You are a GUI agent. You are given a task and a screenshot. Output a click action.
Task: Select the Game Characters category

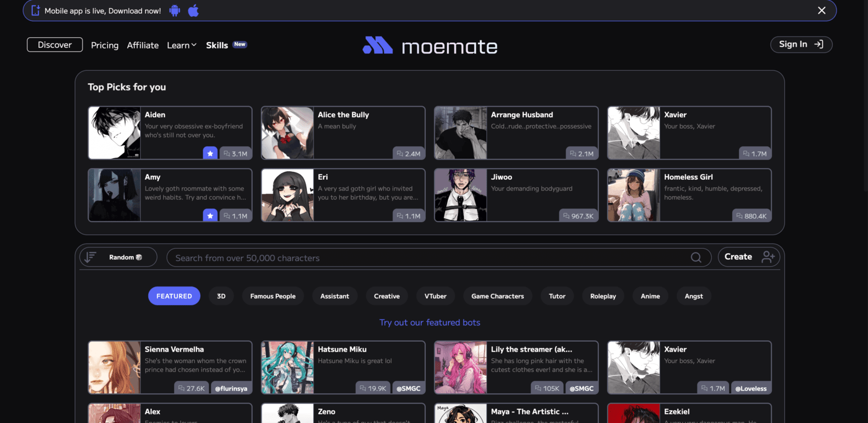497,296
